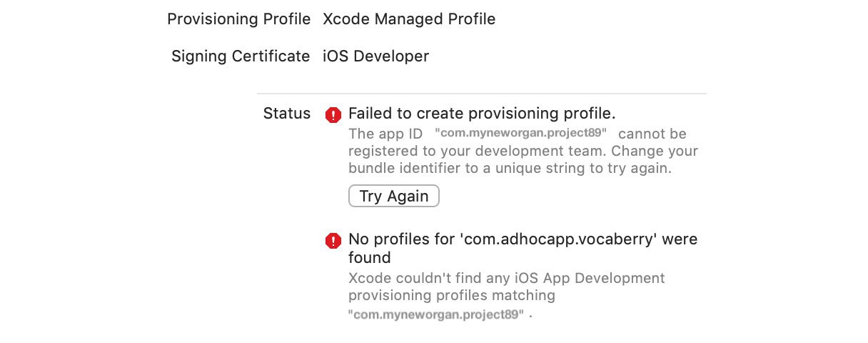Click the word found under No profiles
The image size is (868, 343).
click(370, 257)
